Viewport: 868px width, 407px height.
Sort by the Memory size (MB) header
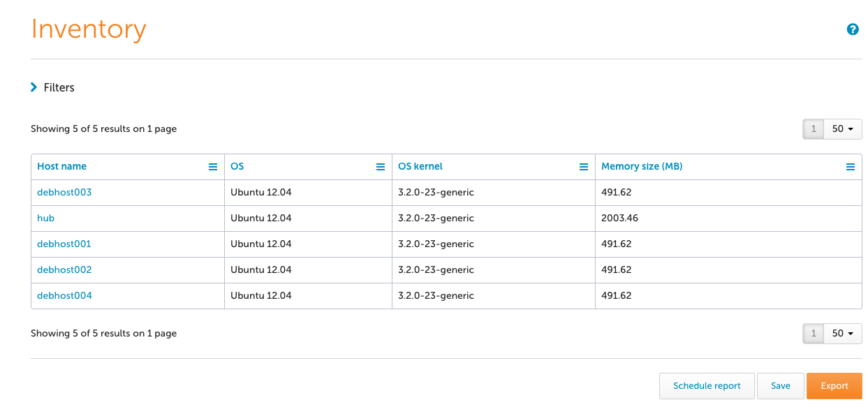point(642,167)
